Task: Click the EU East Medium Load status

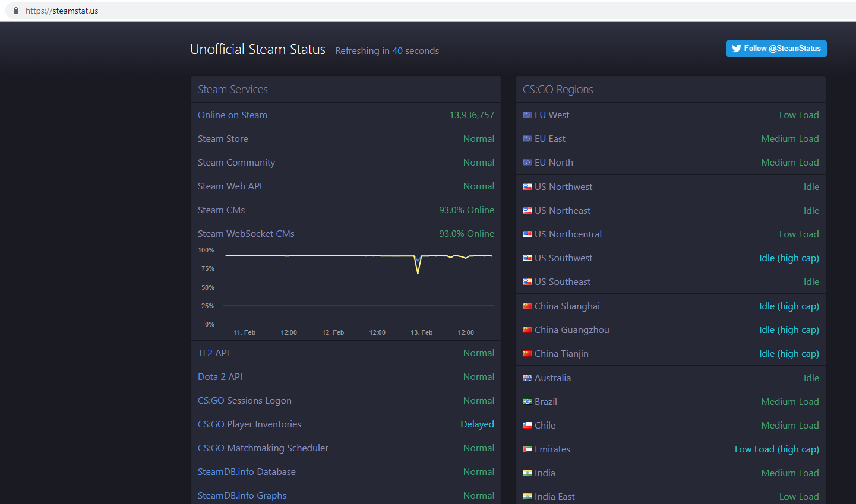Action: pos(790,139)
